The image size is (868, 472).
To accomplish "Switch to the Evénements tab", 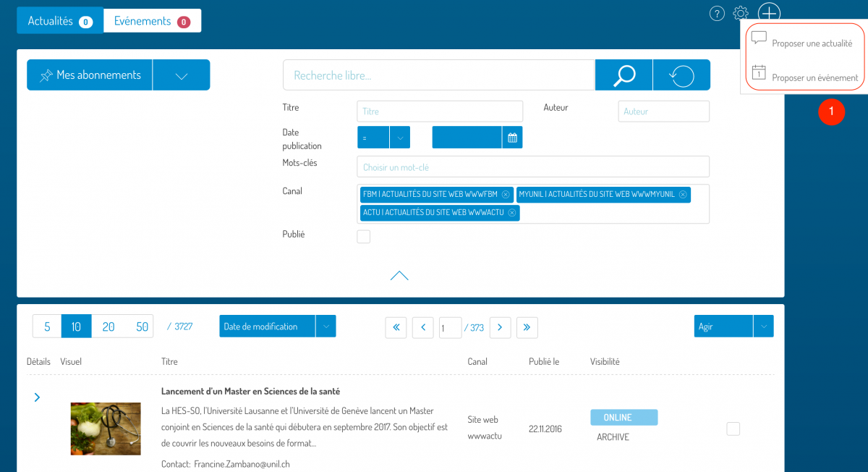I will 152,21.
